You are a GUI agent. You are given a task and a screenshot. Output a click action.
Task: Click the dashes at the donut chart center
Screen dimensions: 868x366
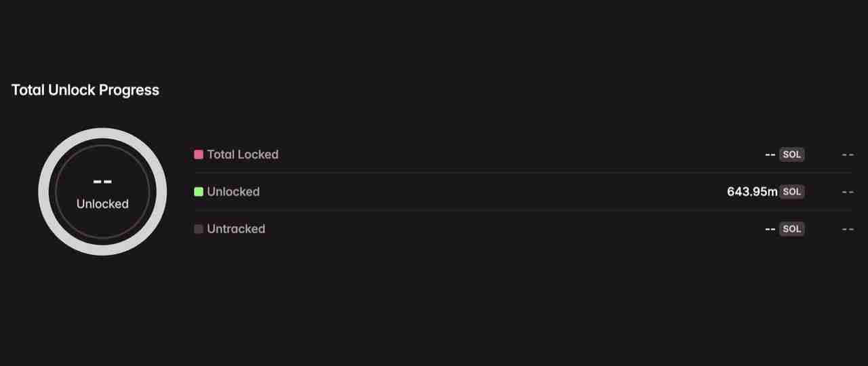tap(102, 182)
